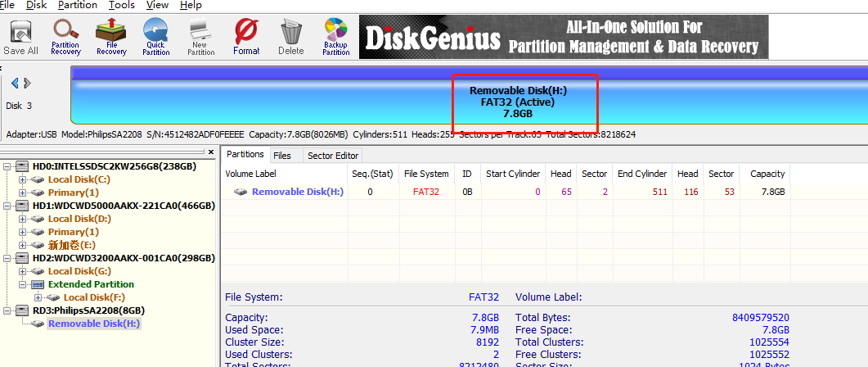The image size is (868, 367).
Task: Click the HD2 WDC 298GB disk icon
Action: pos(23,258)
